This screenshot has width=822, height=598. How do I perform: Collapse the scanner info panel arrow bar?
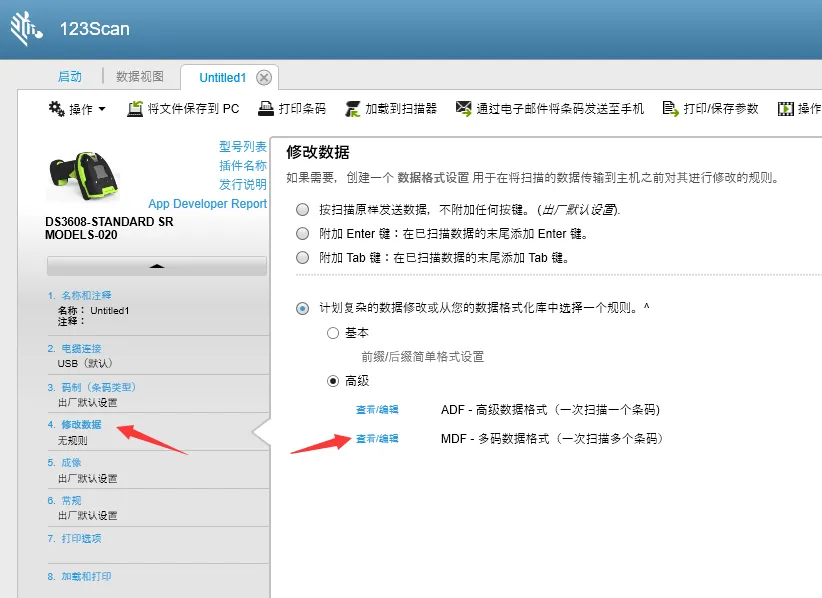pyautogui.click(x=157, y=266)
